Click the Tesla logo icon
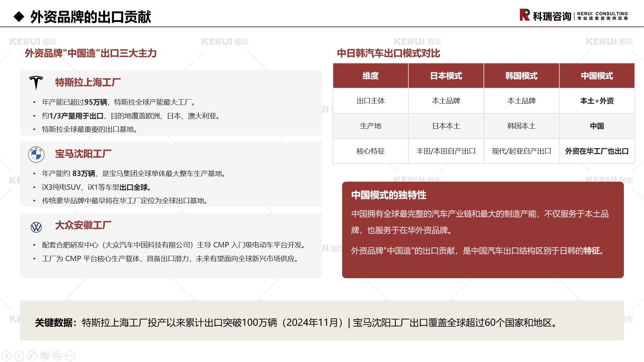Viewport: 644px width, 362px height. [x=36, y=83]
